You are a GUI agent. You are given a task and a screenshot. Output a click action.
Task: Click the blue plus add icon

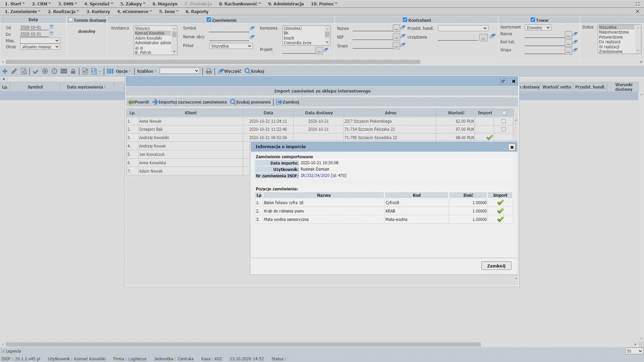point(5,71)
